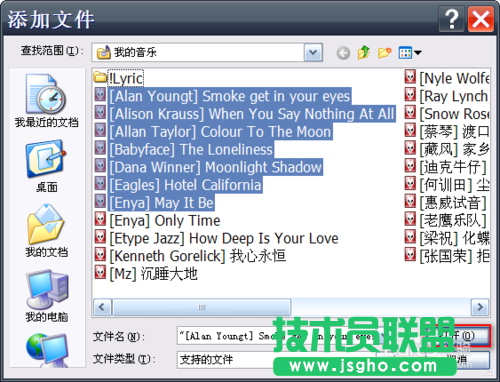The width and height of the screenshot is (500, 382).
Task: Open 我的文档 folder shortcut
Action: [46, 231]
